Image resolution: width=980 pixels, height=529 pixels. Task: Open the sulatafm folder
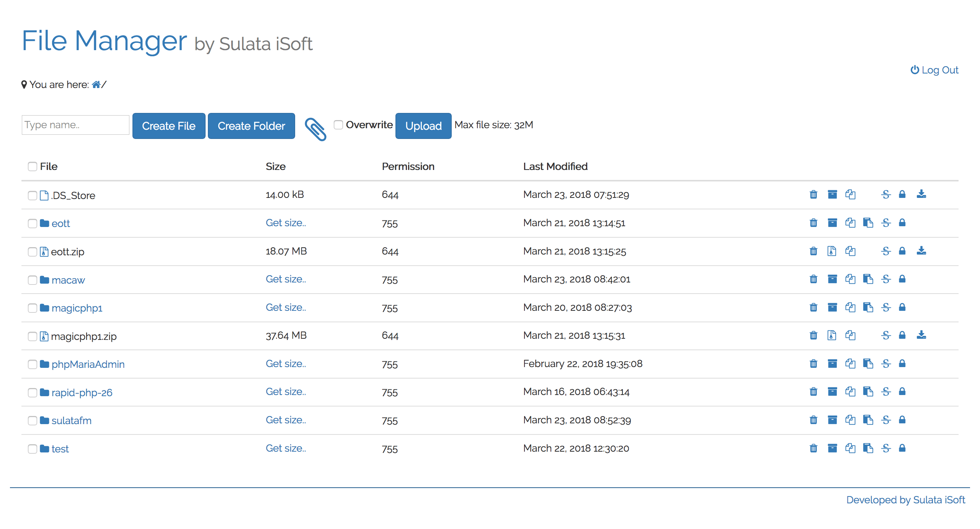click(x=72, y=420)
